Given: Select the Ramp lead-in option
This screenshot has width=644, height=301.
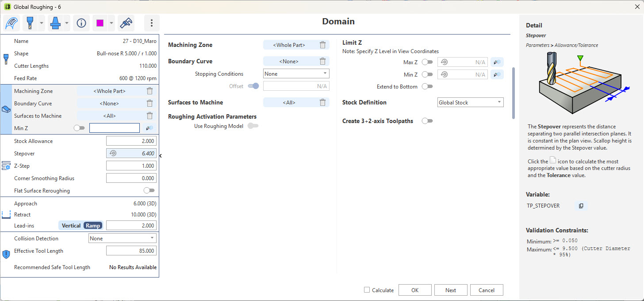Looking at the screenshot, I should click(x=93, y=226).
